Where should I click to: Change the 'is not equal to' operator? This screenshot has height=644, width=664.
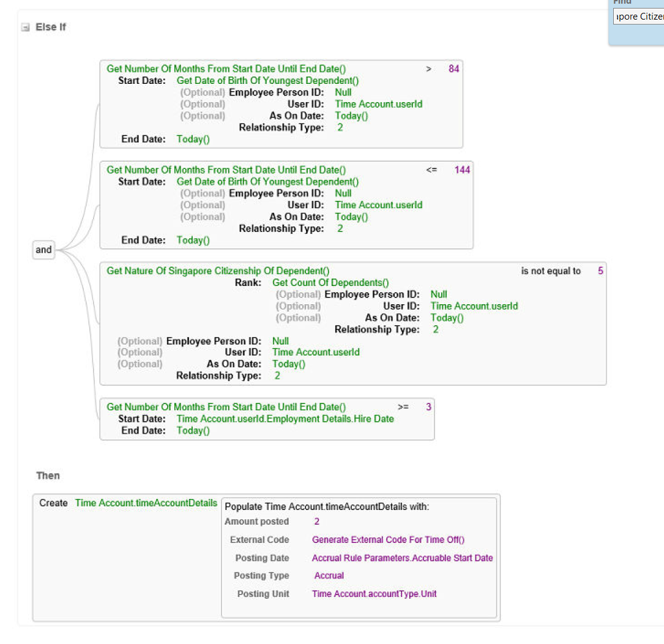pos(551,271)
